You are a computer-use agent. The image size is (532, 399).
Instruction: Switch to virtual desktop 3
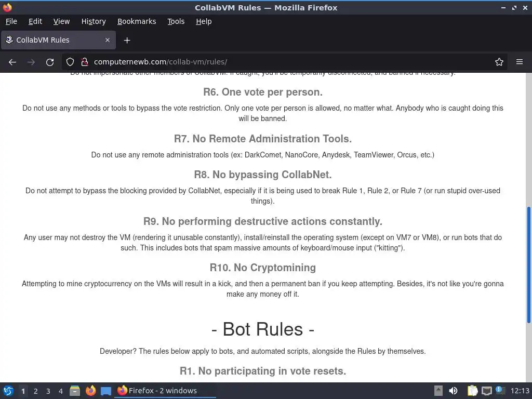(48, 391)
